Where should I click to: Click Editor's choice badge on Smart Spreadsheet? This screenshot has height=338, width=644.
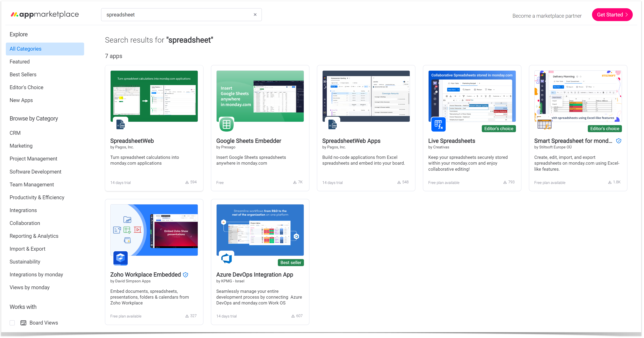[605, 129]
